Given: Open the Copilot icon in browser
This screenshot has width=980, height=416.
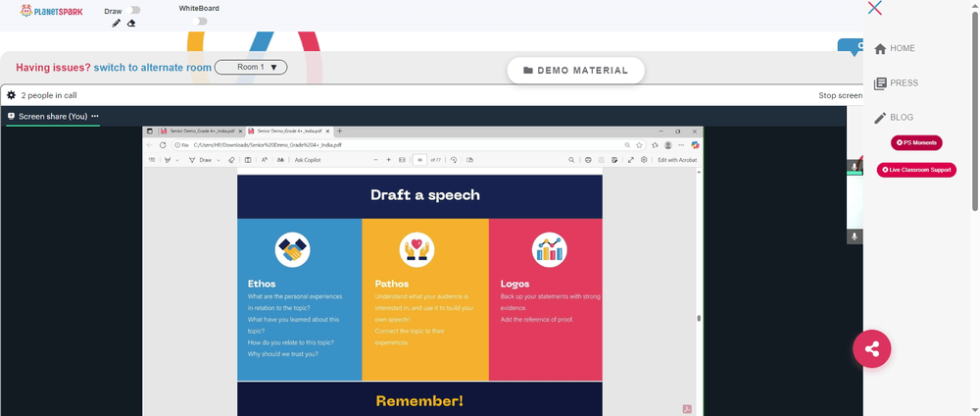Looking at the screenshot, I should (x=695, y=145).
